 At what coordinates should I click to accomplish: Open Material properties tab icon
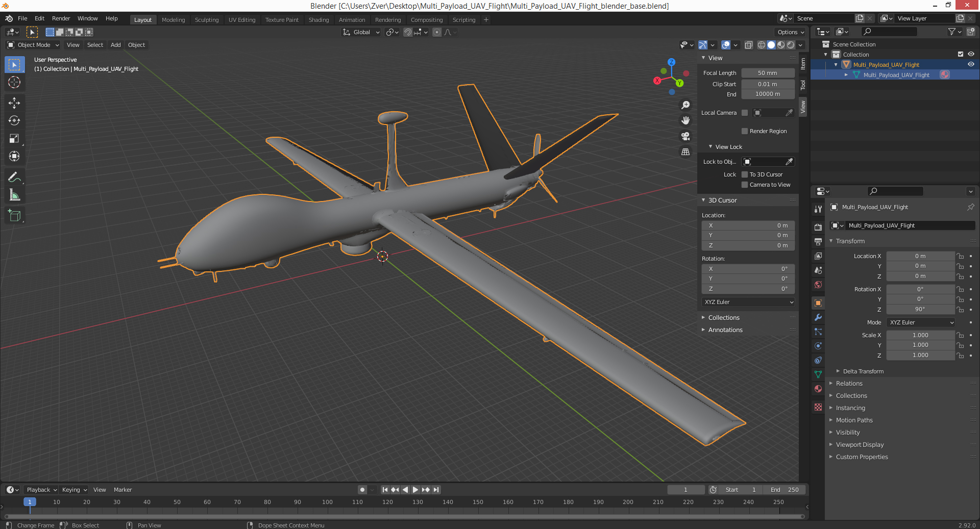818,389
